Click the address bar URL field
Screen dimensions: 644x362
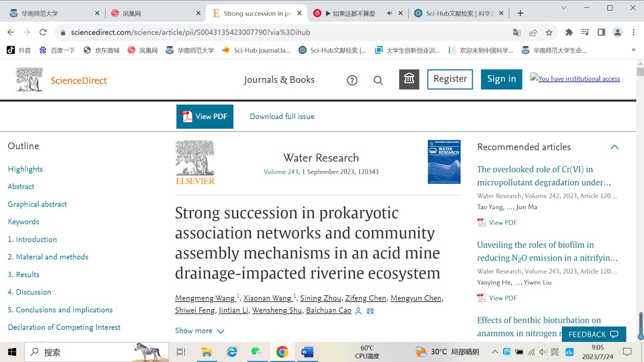pos(282,33)
